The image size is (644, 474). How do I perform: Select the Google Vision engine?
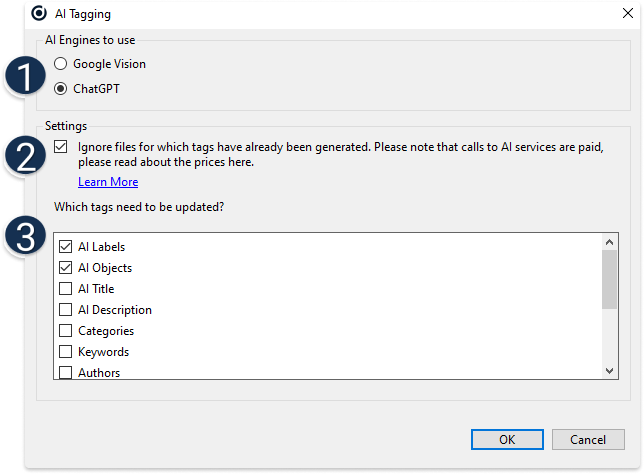62,64
